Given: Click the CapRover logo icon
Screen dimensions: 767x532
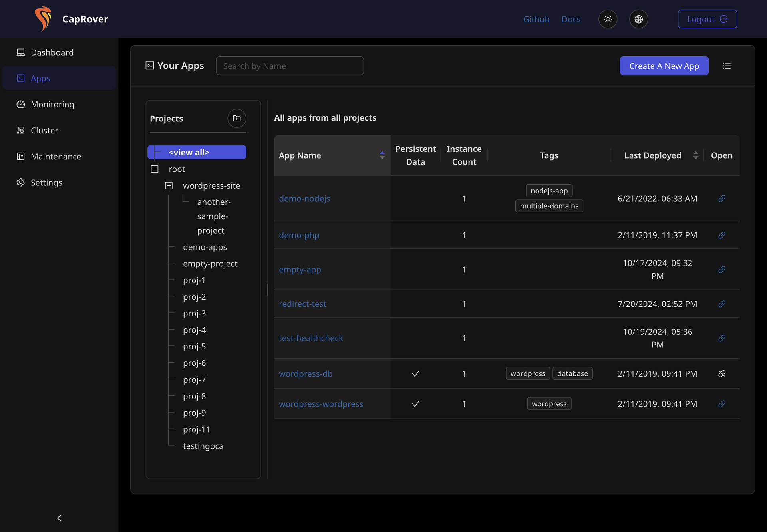Looking at the screenshot, I should (43, 19).
